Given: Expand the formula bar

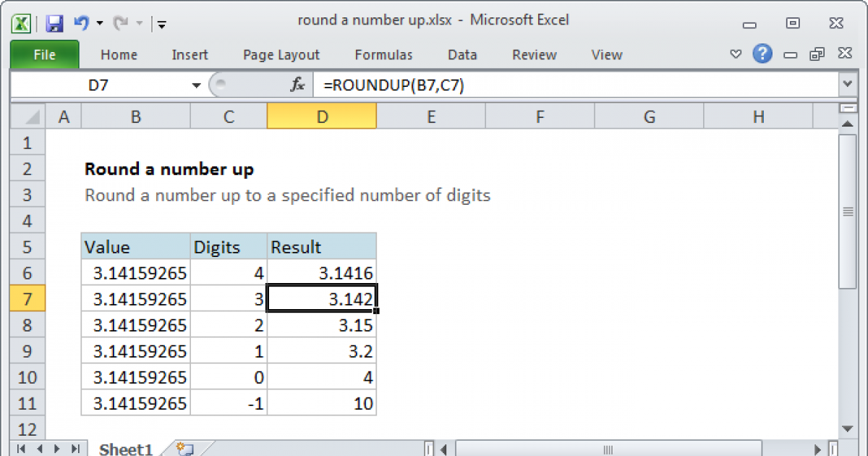Looking at the screenshot, I should coord(847,85).
